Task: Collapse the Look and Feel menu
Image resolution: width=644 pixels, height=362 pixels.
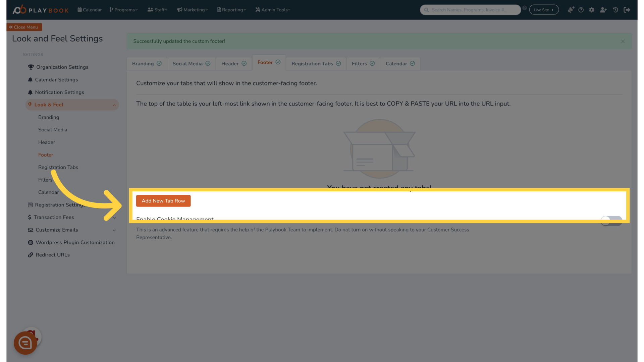Action: [x=115, y=104]
